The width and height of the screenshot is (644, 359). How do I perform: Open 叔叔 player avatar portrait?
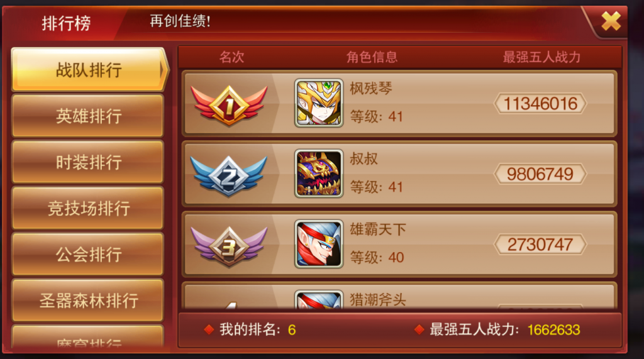coord(319,174)
